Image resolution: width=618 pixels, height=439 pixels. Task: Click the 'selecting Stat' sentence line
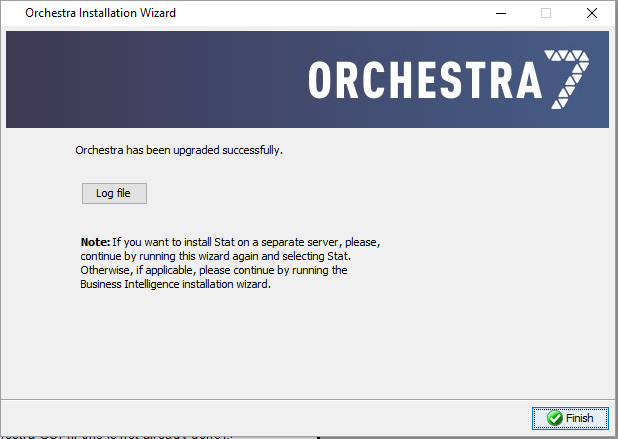[216, 256]
